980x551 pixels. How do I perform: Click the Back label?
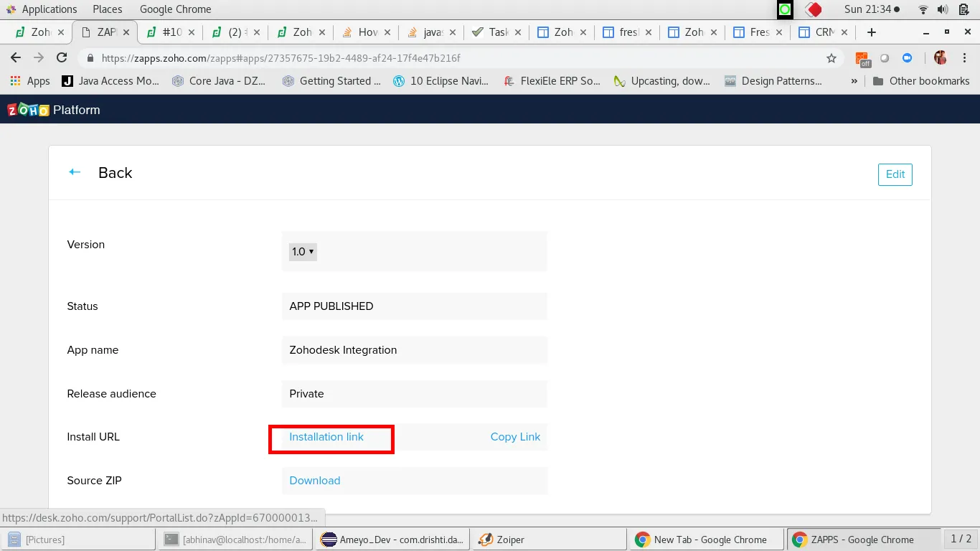tap(116, 173)
